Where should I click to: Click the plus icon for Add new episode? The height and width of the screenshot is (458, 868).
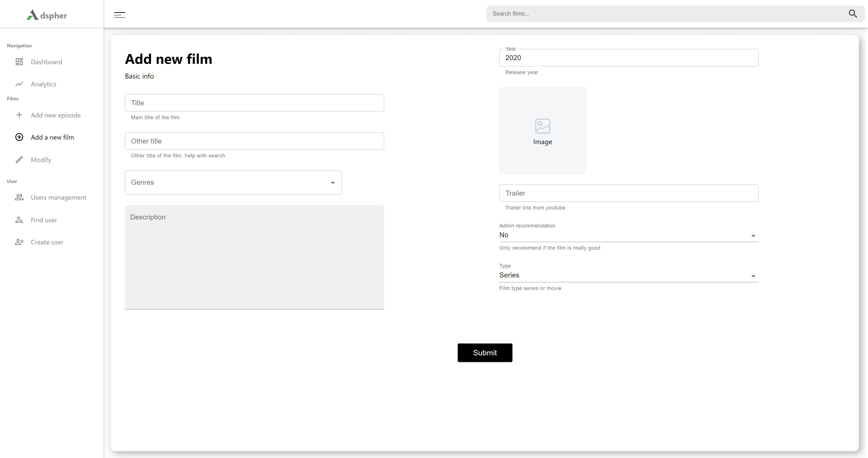click(x=19, y=115)
